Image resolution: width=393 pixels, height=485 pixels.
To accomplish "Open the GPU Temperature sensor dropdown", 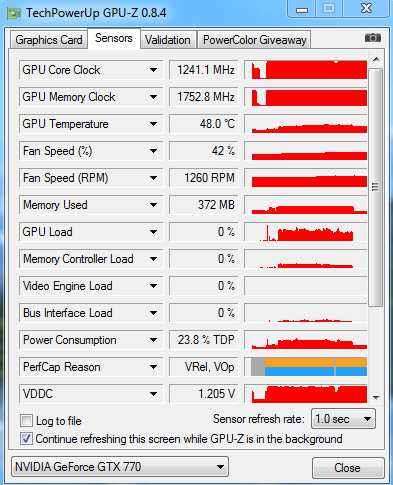I will pos(153,124).
